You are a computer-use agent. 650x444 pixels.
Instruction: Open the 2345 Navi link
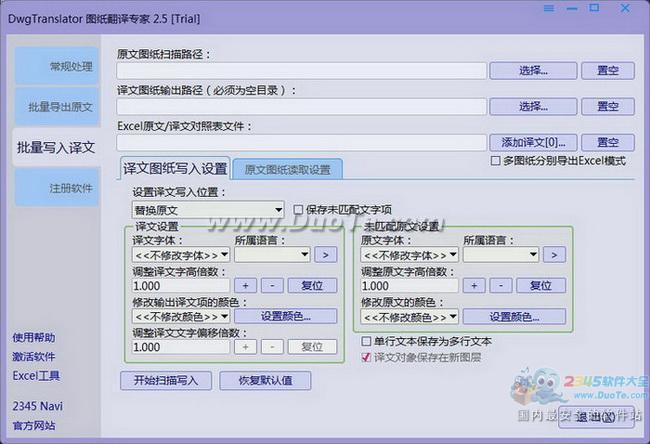(37, 406)
